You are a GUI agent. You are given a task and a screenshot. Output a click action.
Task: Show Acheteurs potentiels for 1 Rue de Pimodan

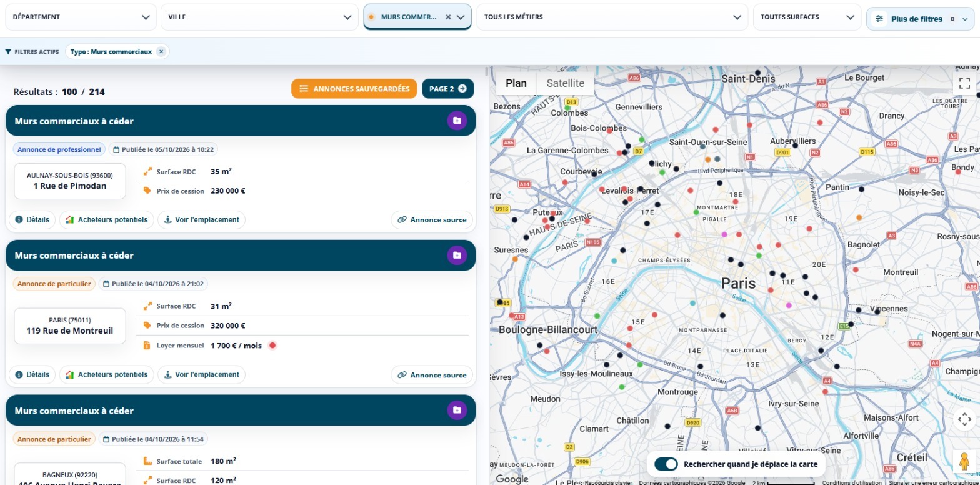pyautogui.click(x=107, y=220)
